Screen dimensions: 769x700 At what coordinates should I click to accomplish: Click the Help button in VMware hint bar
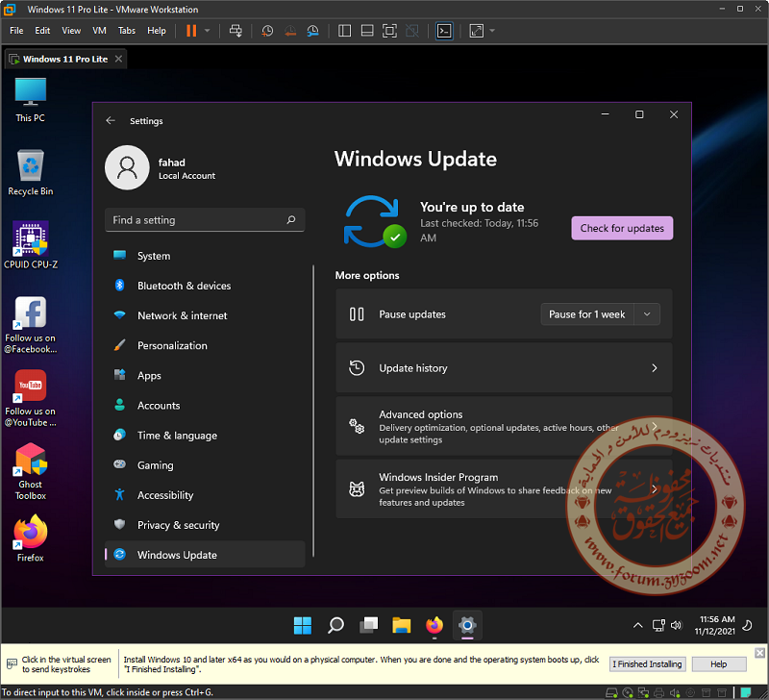tap(718, 664)
